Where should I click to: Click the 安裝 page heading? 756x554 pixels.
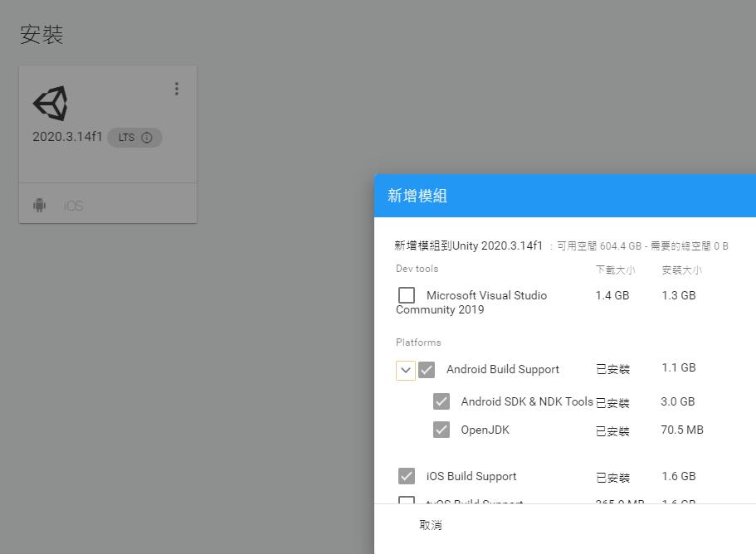[41, 35]
